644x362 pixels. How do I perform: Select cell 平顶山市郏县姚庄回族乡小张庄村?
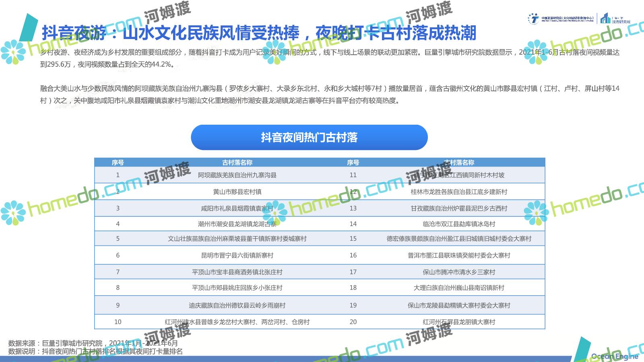click(237, 288)
